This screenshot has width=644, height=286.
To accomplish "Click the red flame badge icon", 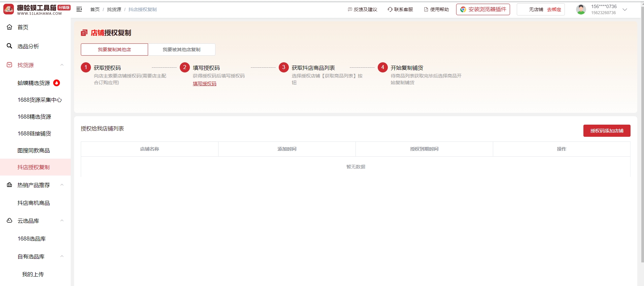I will tap(57, 83).
